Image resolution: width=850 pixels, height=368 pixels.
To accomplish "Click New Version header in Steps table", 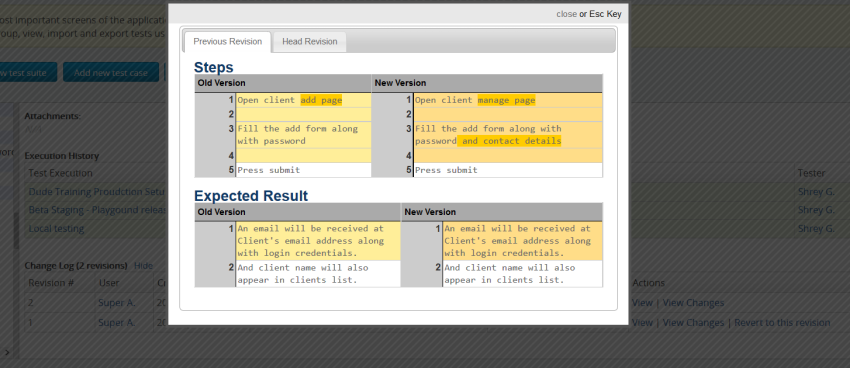I will (400, 83).
